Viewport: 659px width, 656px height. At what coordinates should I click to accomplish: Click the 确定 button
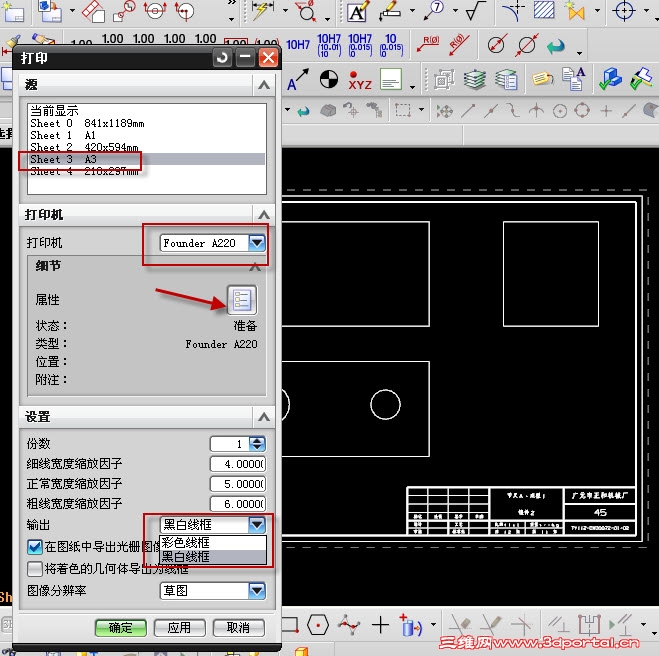pos(121,628)
